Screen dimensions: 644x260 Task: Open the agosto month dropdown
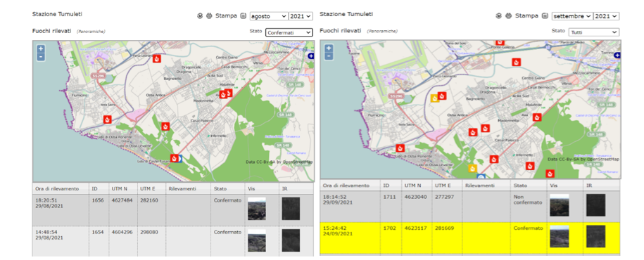pos(269,16)
